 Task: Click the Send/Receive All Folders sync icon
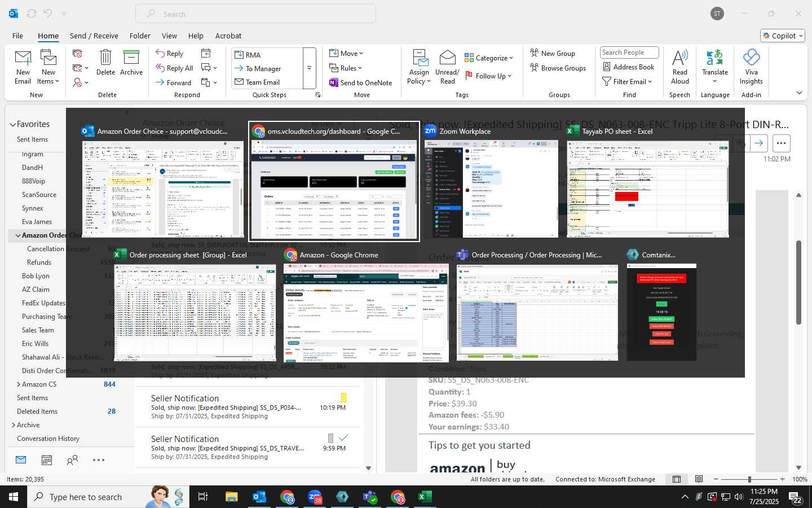tap(32, 14)
